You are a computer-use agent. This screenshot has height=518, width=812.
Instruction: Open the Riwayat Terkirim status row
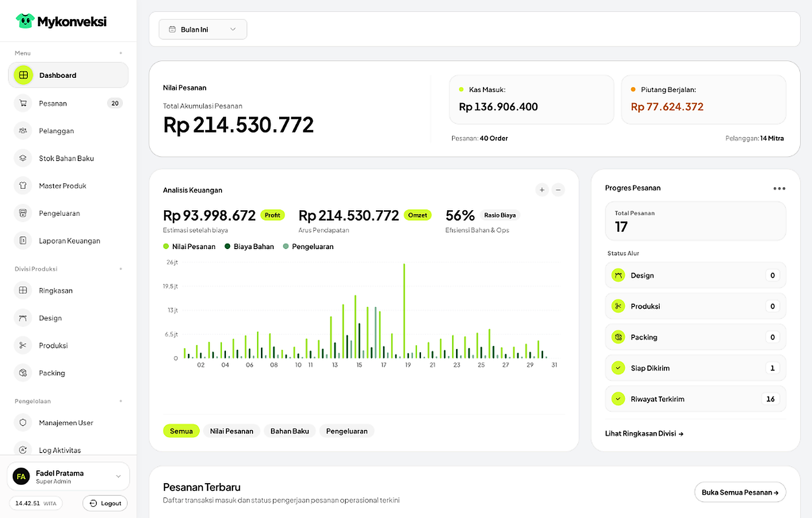pyautogui.click(x=695, y=399)
